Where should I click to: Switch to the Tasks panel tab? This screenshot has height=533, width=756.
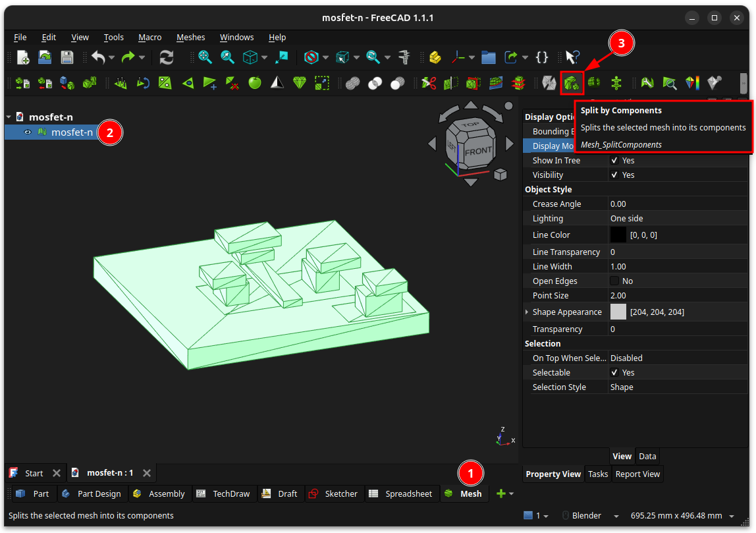coord(598,474)
